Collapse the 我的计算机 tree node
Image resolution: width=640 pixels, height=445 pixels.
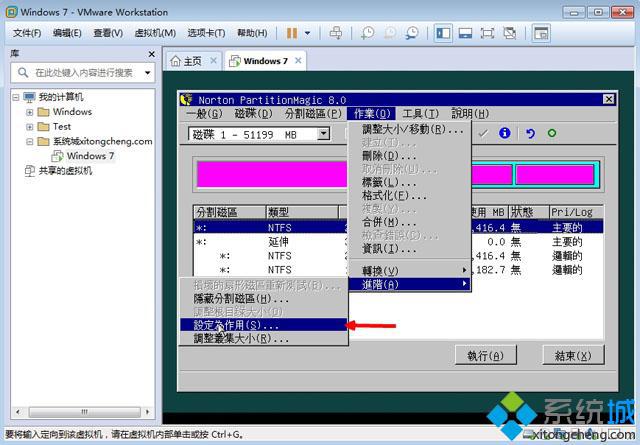pyautogui.click(x=16, y=97)
